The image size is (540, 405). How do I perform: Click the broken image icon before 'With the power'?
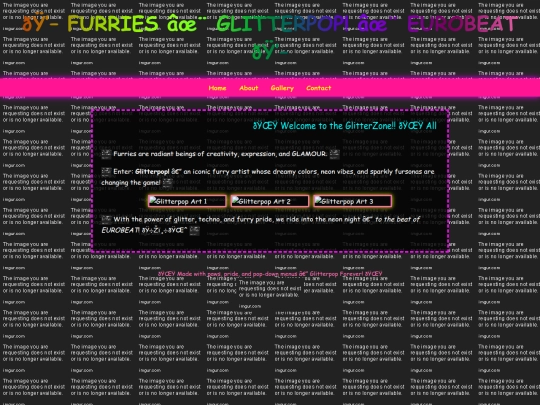(x=106, y=219)
